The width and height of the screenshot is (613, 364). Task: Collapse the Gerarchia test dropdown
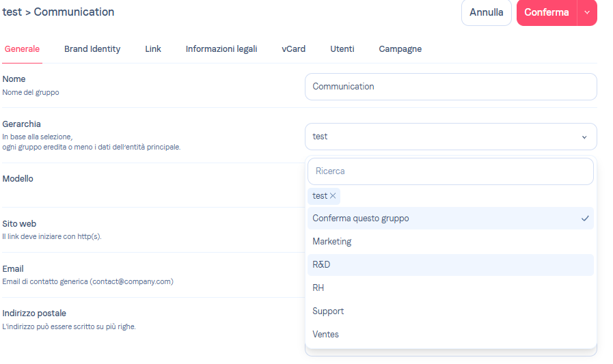(x=584, y=137)
